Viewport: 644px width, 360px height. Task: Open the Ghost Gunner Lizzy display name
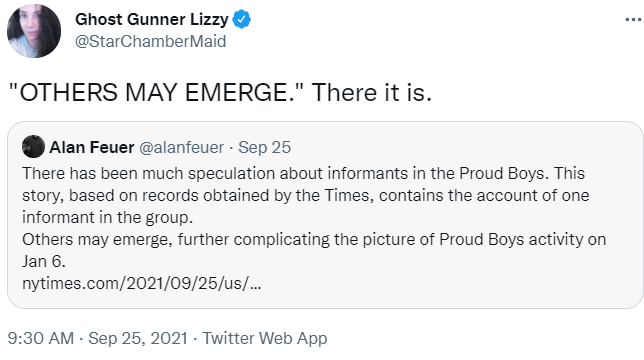point(152,19)
